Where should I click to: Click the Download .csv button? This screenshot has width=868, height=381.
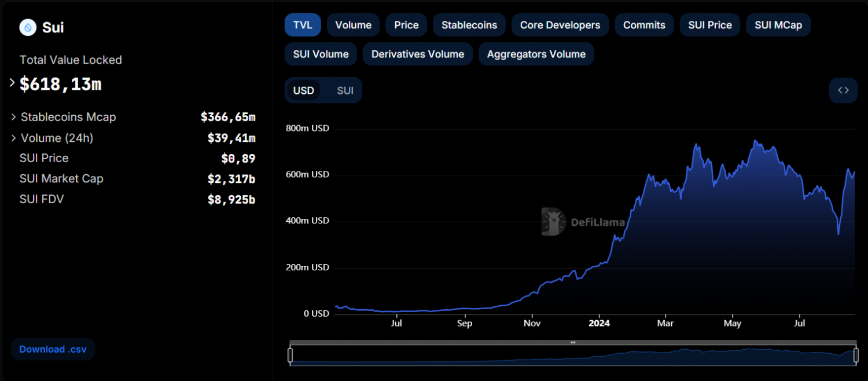[53, 349]
